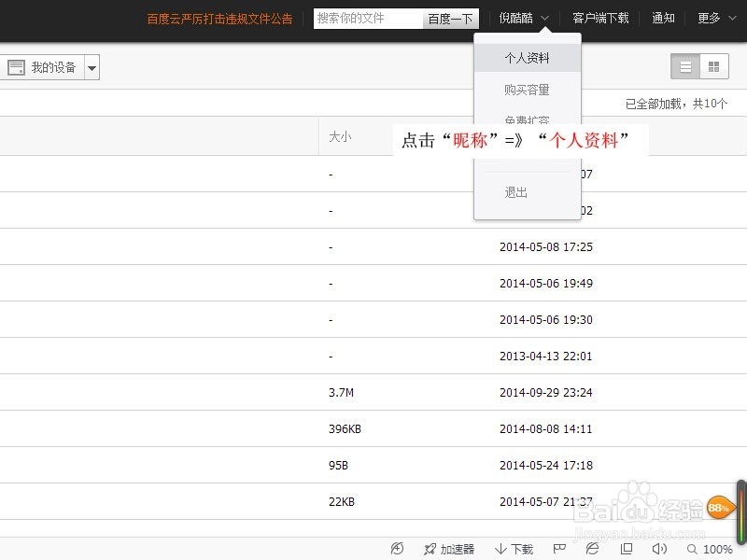Click the 已全部加载，共10个 status text

(676, 104)
